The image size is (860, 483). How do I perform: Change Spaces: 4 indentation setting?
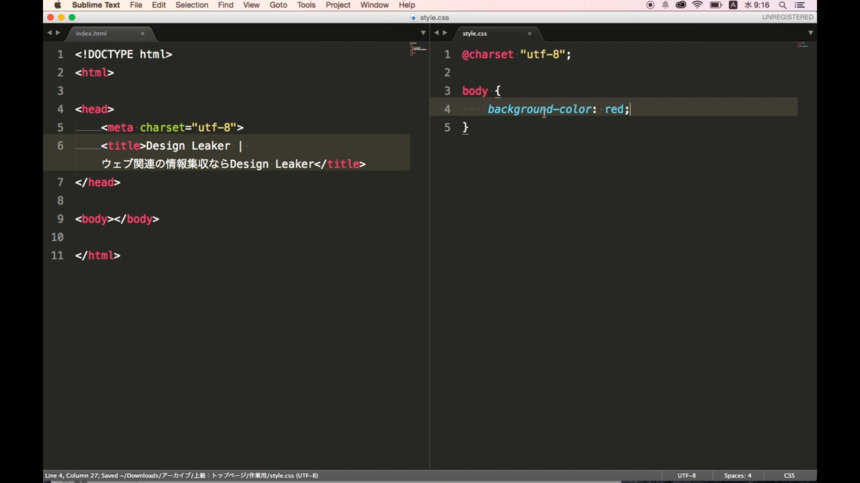pyautogui.click(x=737, y=475)
